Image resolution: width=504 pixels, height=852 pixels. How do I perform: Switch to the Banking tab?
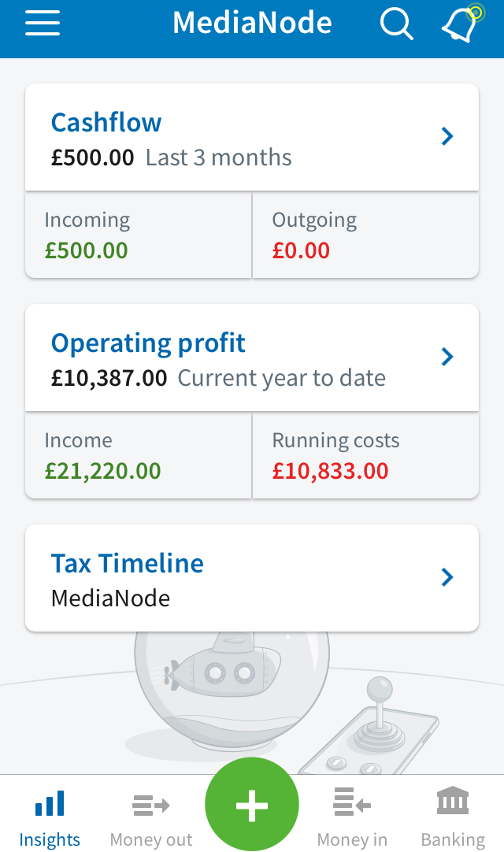[x=452, y=815]
